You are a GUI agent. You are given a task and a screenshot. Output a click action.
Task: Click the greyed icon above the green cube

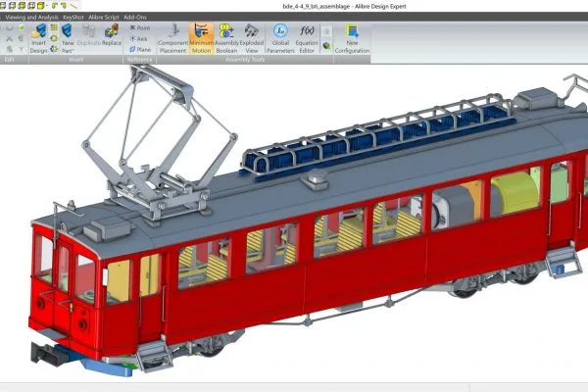click(326, 31)
